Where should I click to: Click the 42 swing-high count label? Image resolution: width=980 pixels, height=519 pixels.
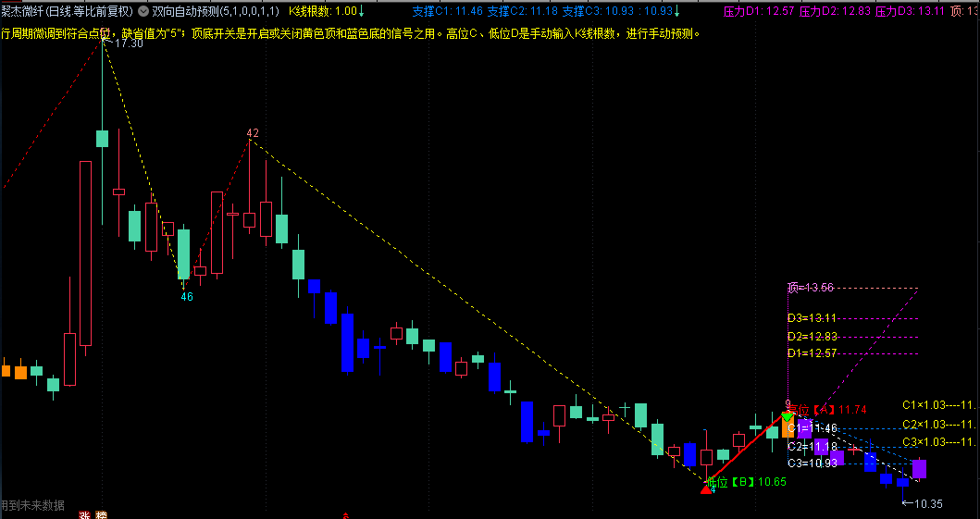(x=253, y=133)
